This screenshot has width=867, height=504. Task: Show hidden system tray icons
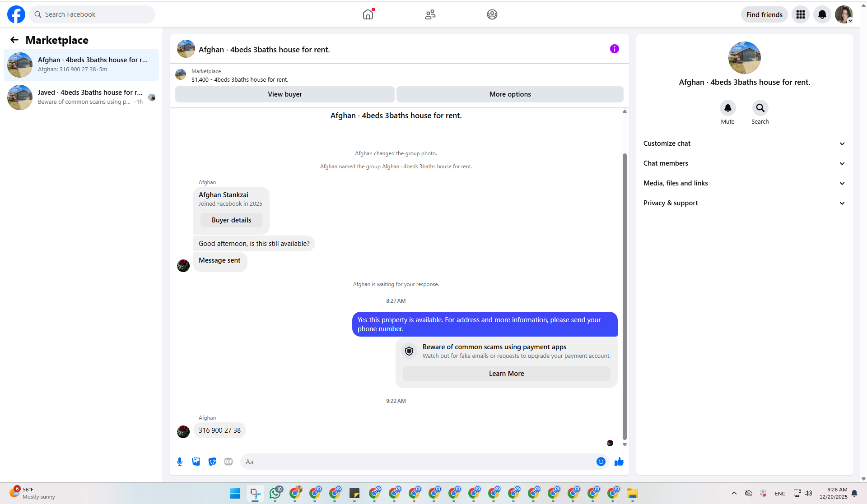(x=734, y=493)
